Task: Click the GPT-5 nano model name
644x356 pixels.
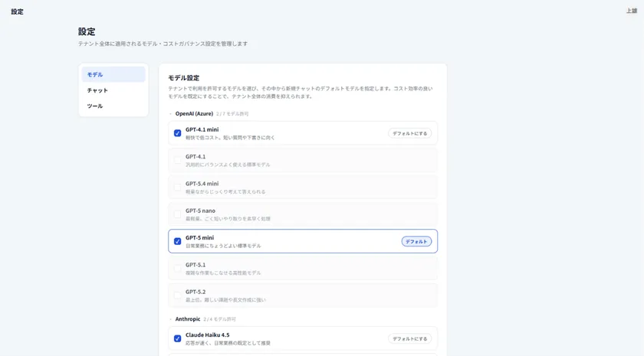Action: click(200, 211)
